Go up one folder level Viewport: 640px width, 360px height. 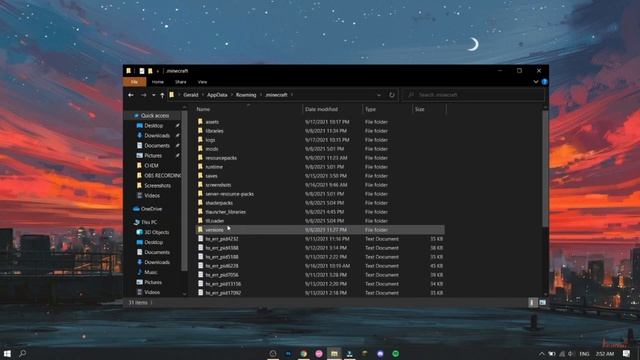[162, 95]
